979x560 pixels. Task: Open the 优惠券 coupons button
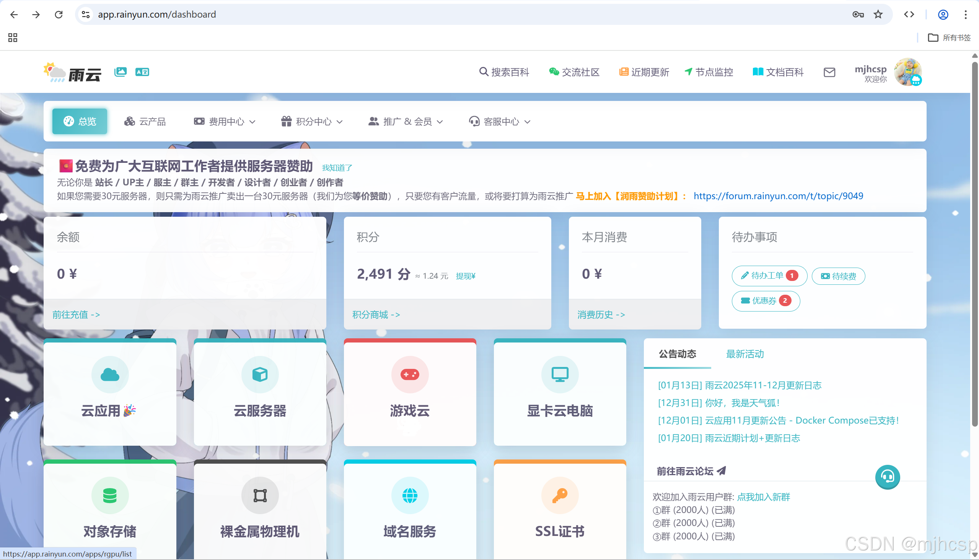[766, 301]
